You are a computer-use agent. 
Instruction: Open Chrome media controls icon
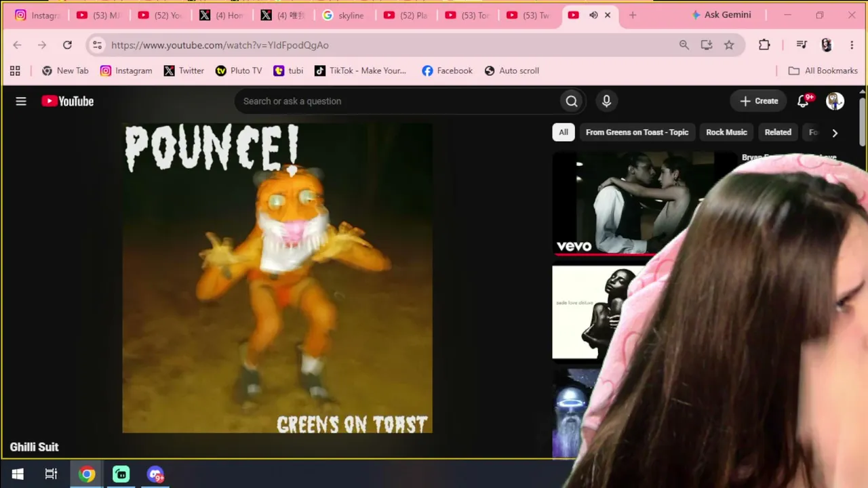click(802, 45)
